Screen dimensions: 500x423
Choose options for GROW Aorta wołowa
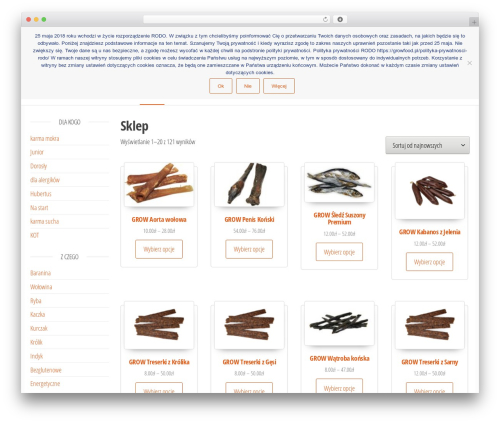[159, 249]
